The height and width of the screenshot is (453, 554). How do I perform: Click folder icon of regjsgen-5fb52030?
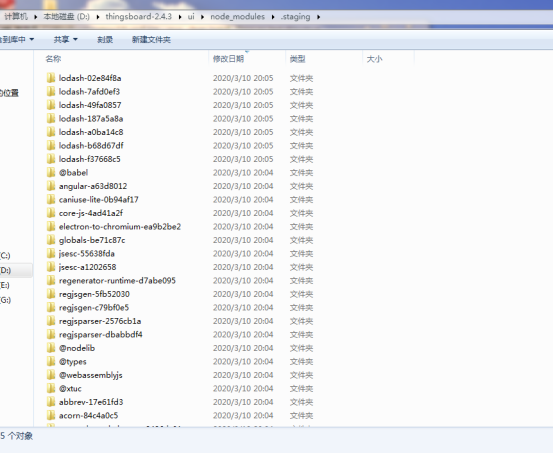point(51,294)
